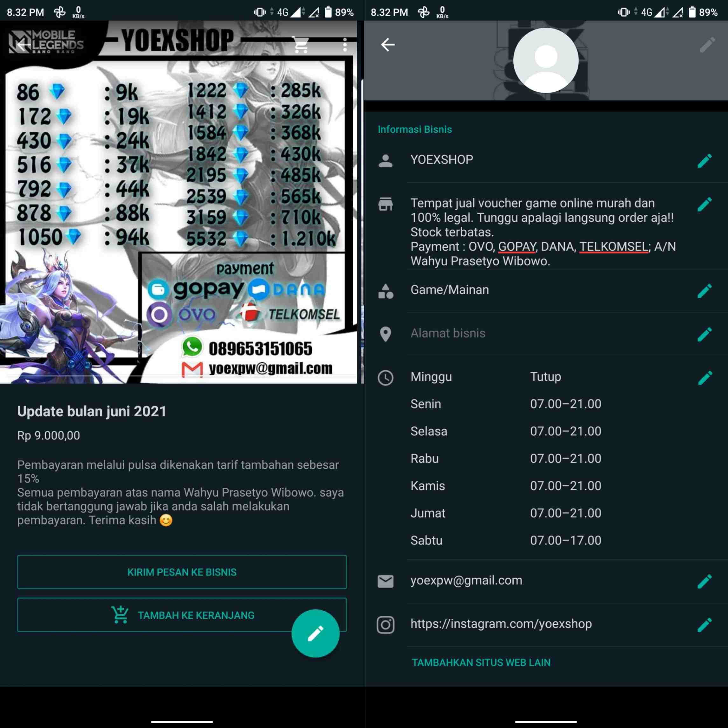Tap the location pin icon

(385, 334)
